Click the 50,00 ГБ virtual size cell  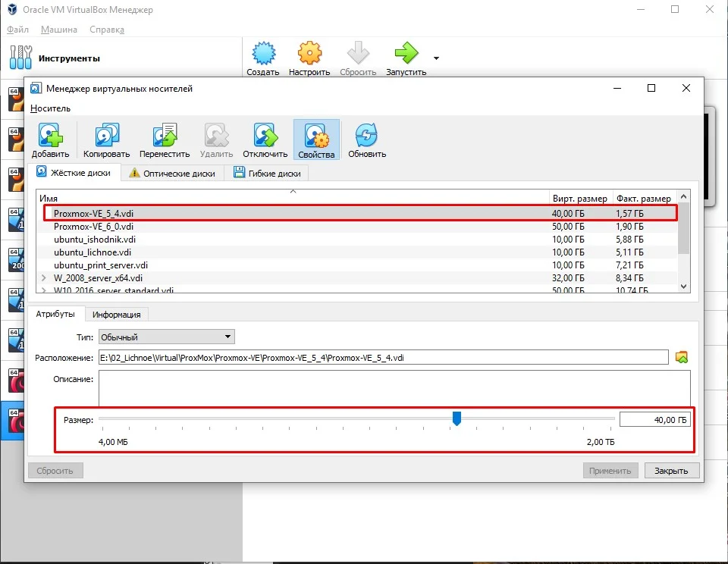(x=568, y=226)
